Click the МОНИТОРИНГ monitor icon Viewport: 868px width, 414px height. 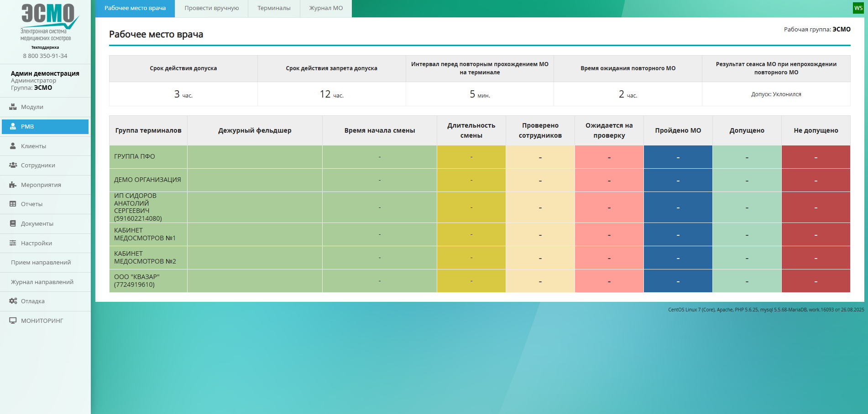(13, 321)
